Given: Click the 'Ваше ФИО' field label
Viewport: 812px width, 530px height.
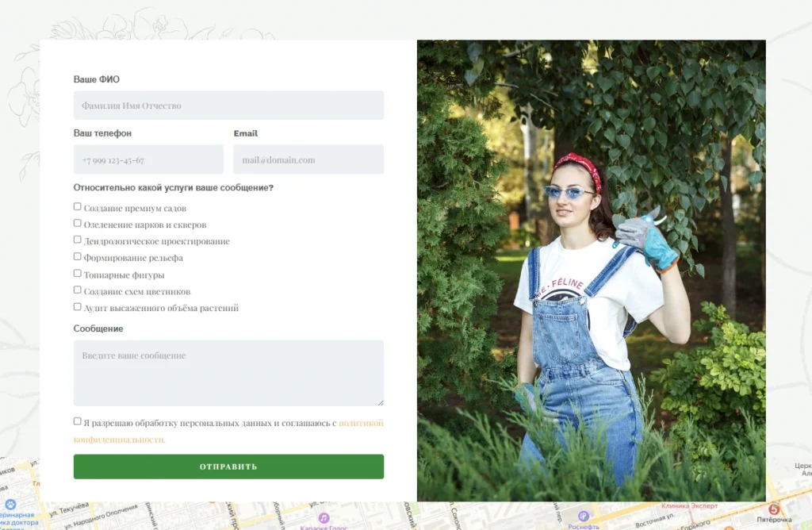Looking at the screenshot, I should [96, 79].
